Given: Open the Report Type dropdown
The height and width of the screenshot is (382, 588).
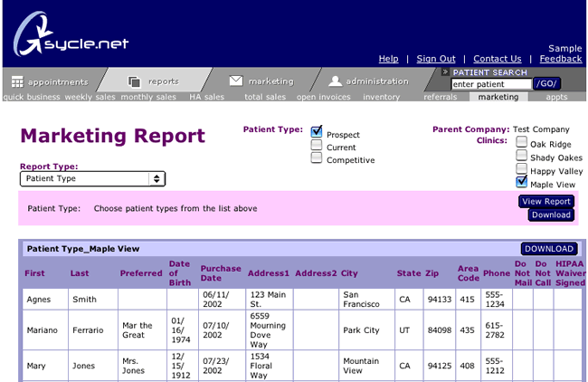Looking at the screenshot, I should (x=92, y=179).
